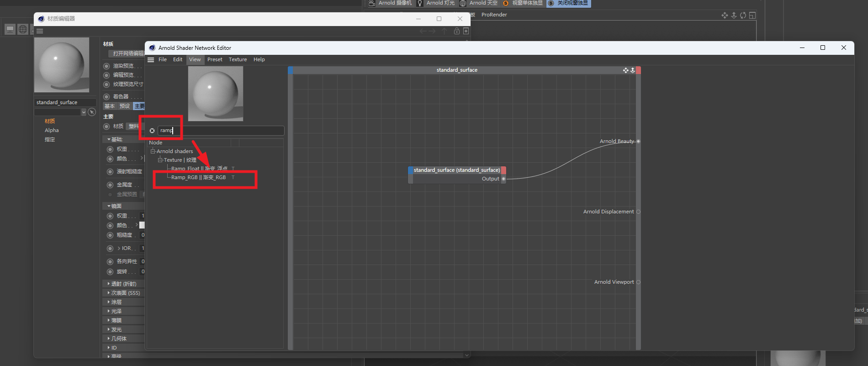Click the viewport pan icon near ProRender
Image resolution: width=868 pixels, height=366 pixels.
tap(725, 15)
